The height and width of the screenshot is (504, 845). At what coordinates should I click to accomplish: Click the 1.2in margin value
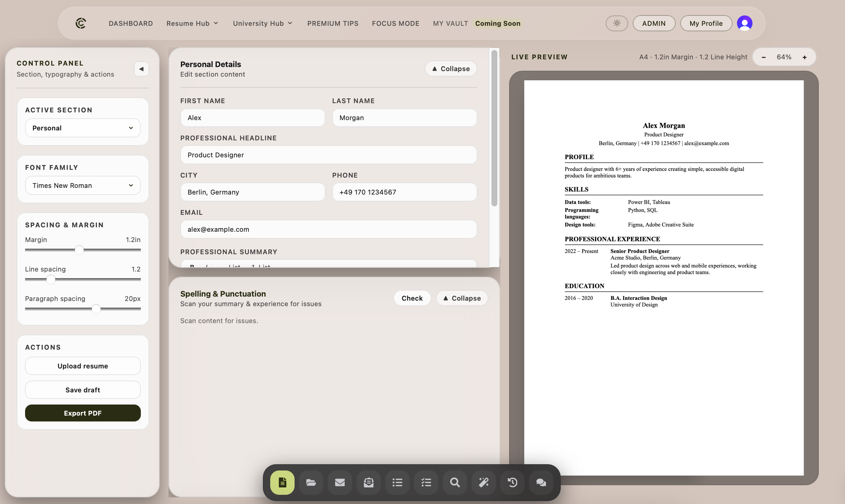(x=133, y=240)
